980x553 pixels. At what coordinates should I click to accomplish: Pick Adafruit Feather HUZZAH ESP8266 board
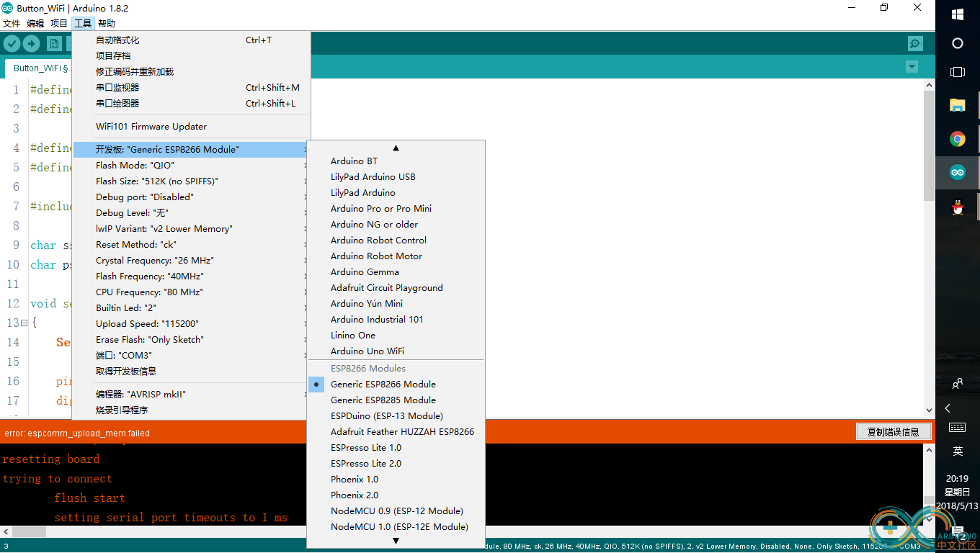(x=396, y=432)
